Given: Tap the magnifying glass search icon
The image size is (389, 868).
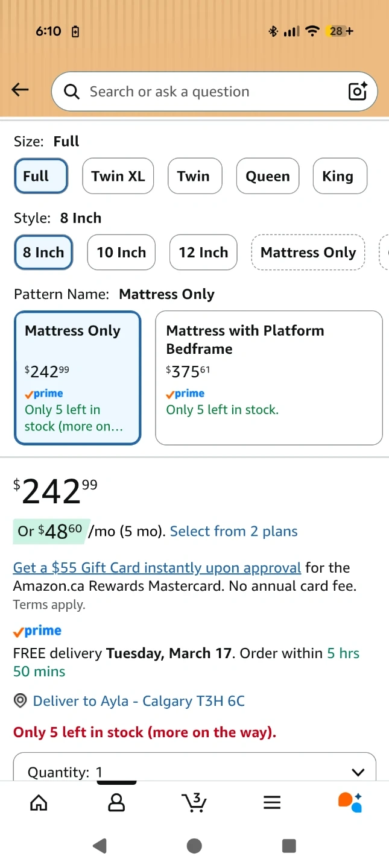Looking at the screenshot, I should 72,92.
